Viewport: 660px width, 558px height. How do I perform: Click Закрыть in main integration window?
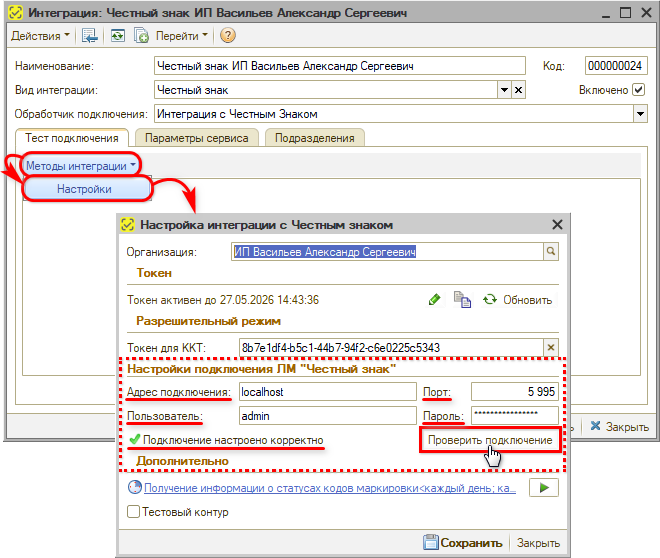[x=620, y=427]
